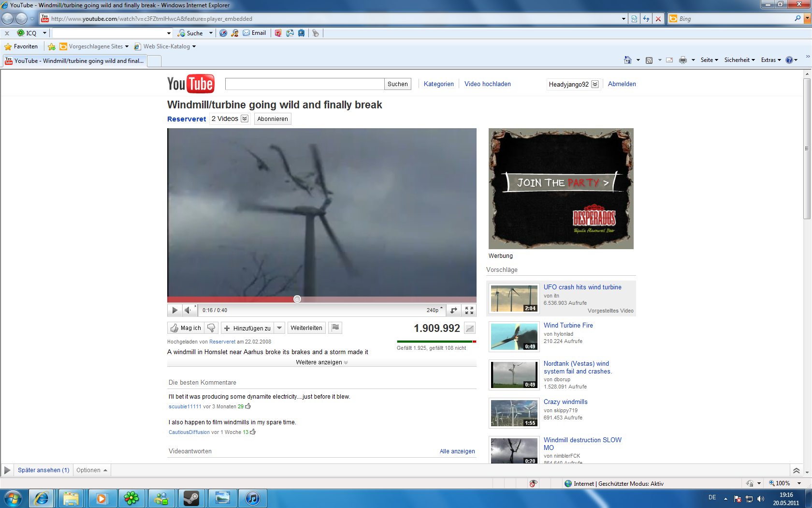
Task: Open the Video hochladen link
Action: point(488,84)
